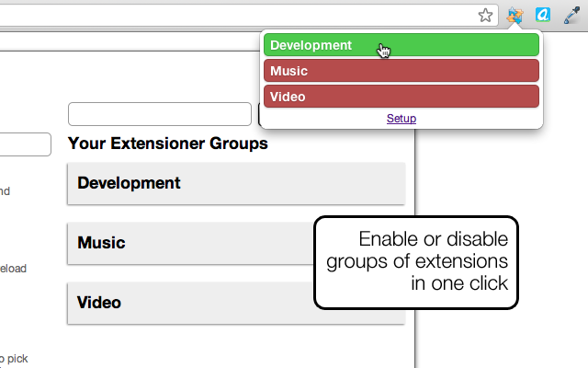The height and width of the screenshot is (368, 588).
Task: Enable the red Video group in popup
Action: click(x=401, y=97)
